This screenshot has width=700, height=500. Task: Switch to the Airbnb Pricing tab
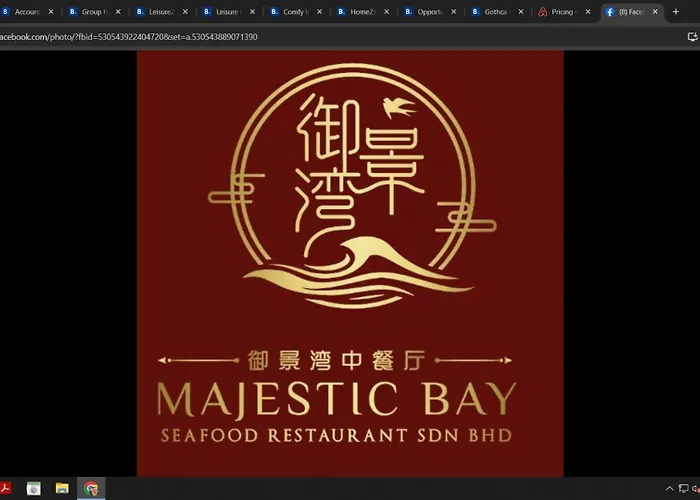point(563,12)
